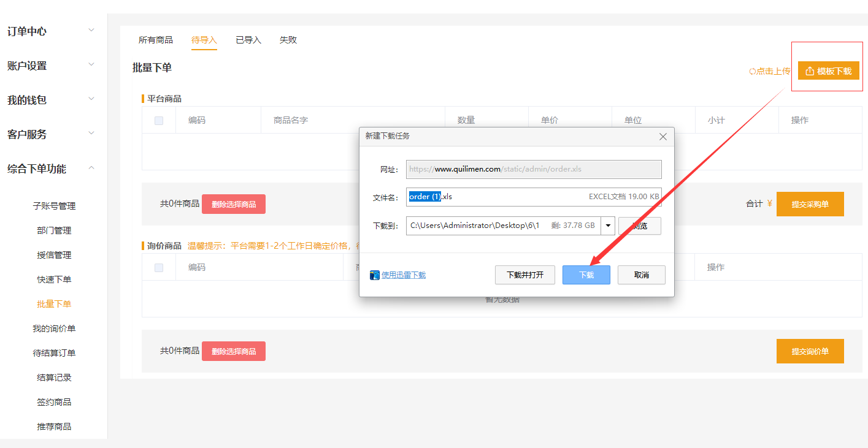Open the download path dropdown arrow
Image resolution: width=868 pixels, height=448 pixels.
(x=608, y=226)
